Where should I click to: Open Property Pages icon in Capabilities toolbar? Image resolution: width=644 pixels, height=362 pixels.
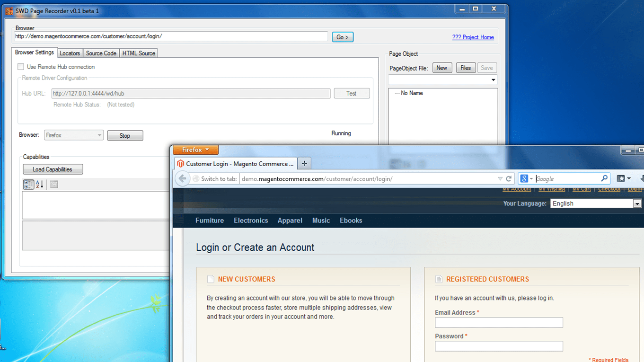[54, 185]
